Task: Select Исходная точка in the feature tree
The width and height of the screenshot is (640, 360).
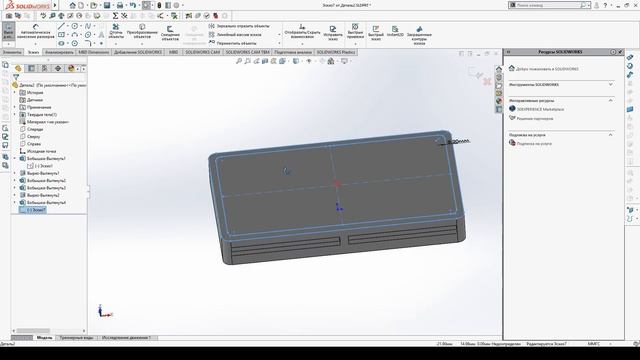Action: click(x=38, y=151)
